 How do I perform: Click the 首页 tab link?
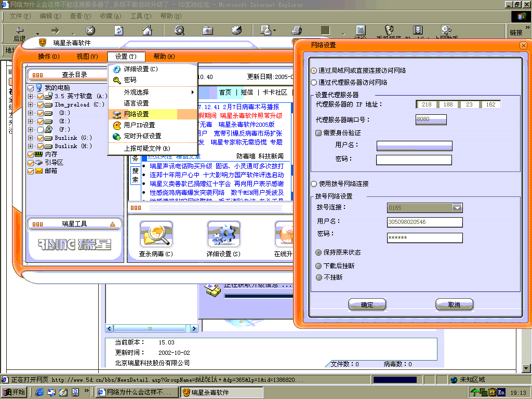tap(225, 92)
